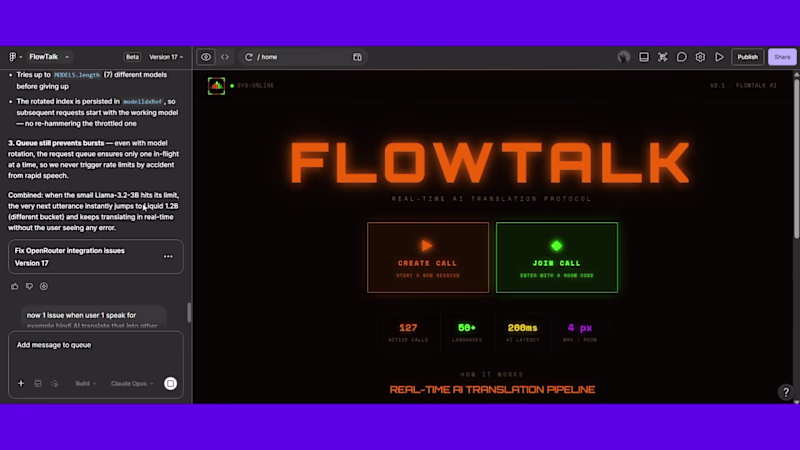800x450 pixels.
Task: Click the orange play icon in Create Call
Action: [x=427, y=245]
